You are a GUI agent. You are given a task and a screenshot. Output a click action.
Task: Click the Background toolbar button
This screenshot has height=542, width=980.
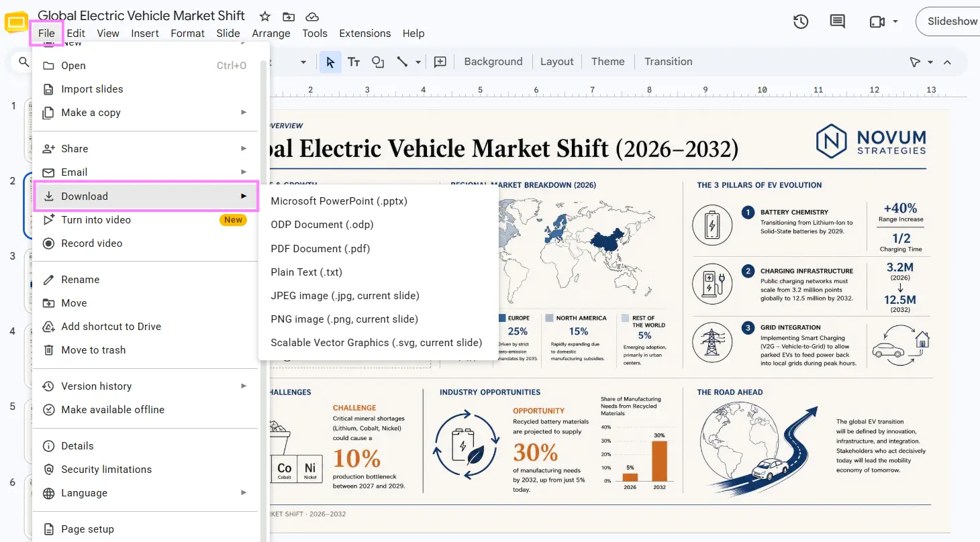pos(493,62)
